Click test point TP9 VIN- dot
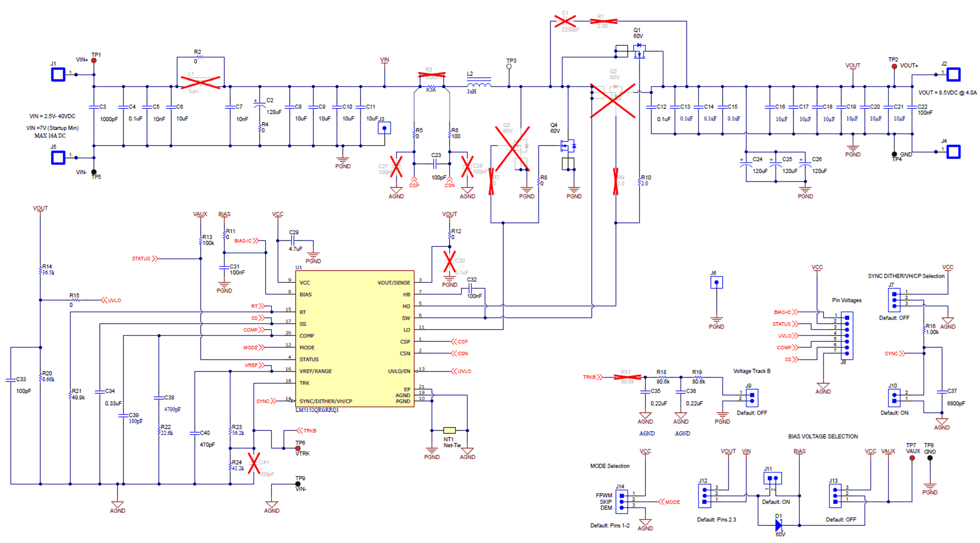The image size is (980, 543). pyautogui.click(x=297, y=484)
